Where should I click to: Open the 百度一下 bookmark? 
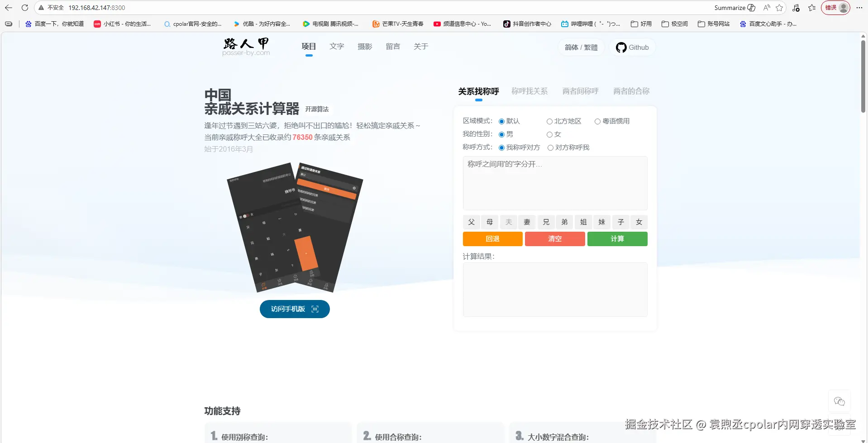pos(55,24)
